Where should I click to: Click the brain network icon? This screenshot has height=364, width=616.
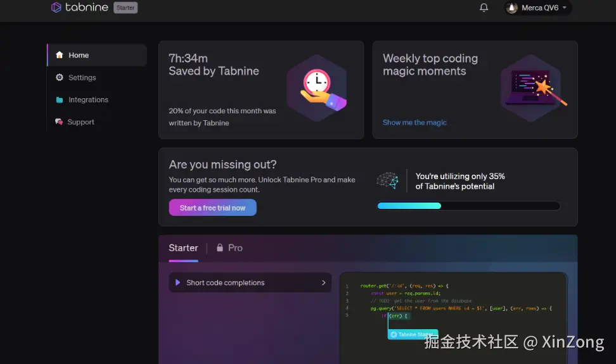point(387,180)
